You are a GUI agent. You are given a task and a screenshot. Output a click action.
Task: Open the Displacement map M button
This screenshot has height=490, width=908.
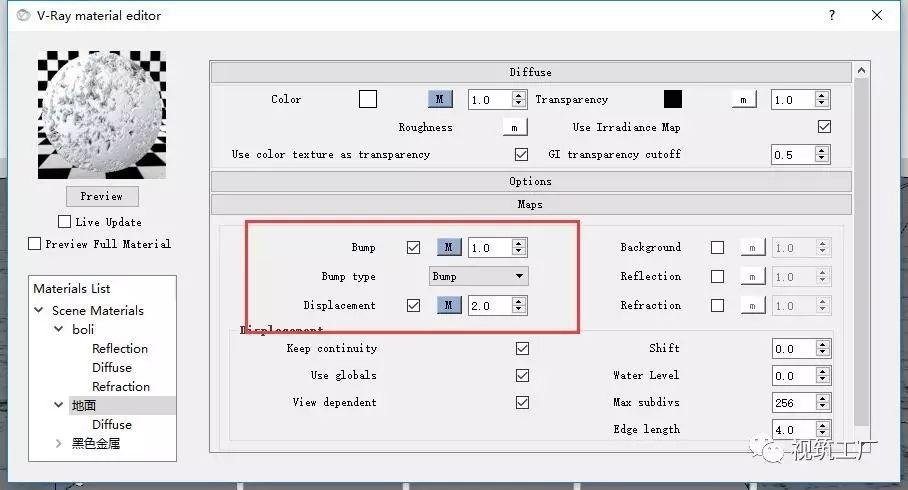tap(449, 305)
